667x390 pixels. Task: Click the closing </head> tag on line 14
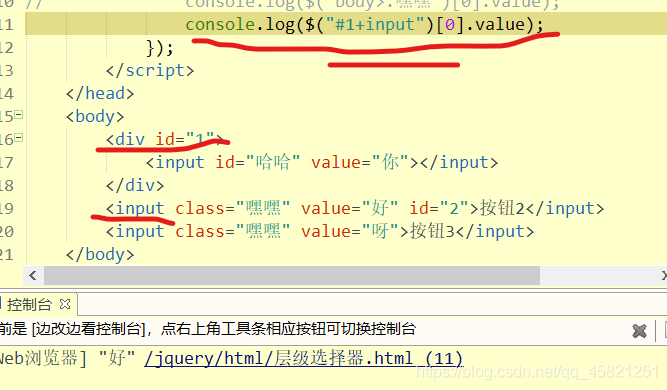pos(100,93)
